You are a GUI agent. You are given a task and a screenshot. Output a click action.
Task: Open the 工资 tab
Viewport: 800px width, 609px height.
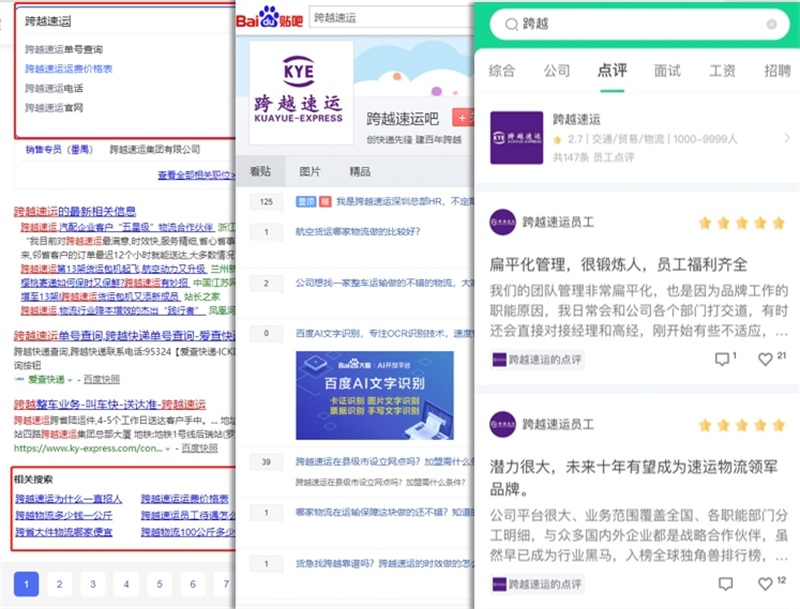tap(722, 70)
